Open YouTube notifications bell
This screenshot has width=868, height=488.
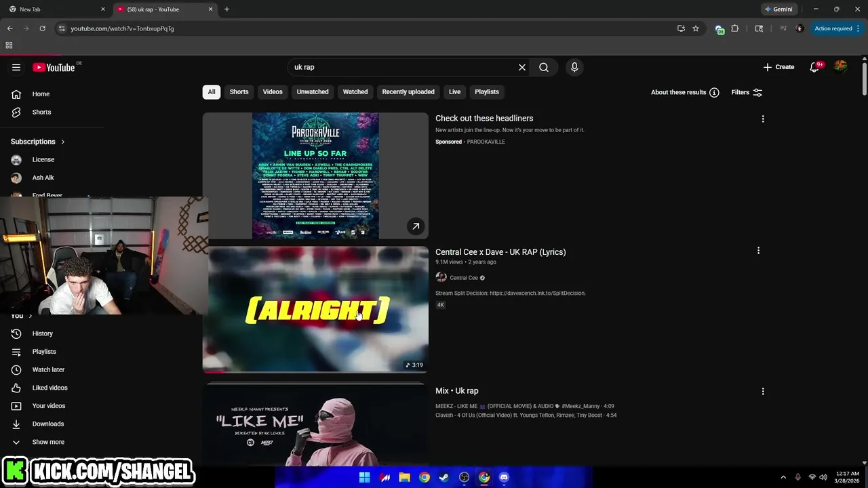(814, 67)
